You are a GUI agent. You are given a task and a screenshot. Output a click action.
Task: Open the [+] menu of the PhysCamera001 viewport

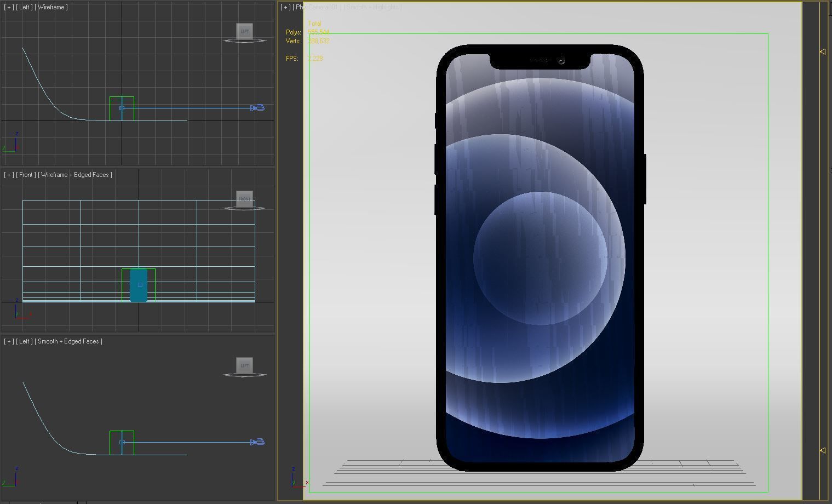[286, 7]
